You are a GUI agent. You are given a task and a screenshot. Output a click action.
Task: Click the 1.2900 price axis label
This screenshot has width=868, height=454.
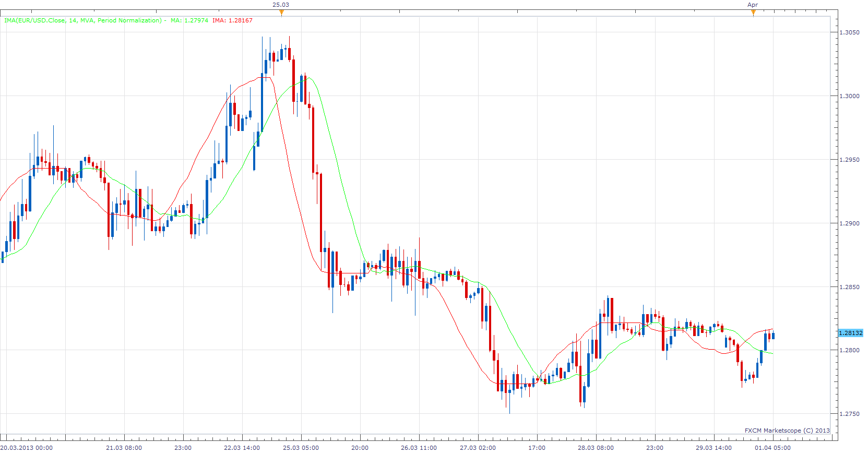click(x=849, y=223)
